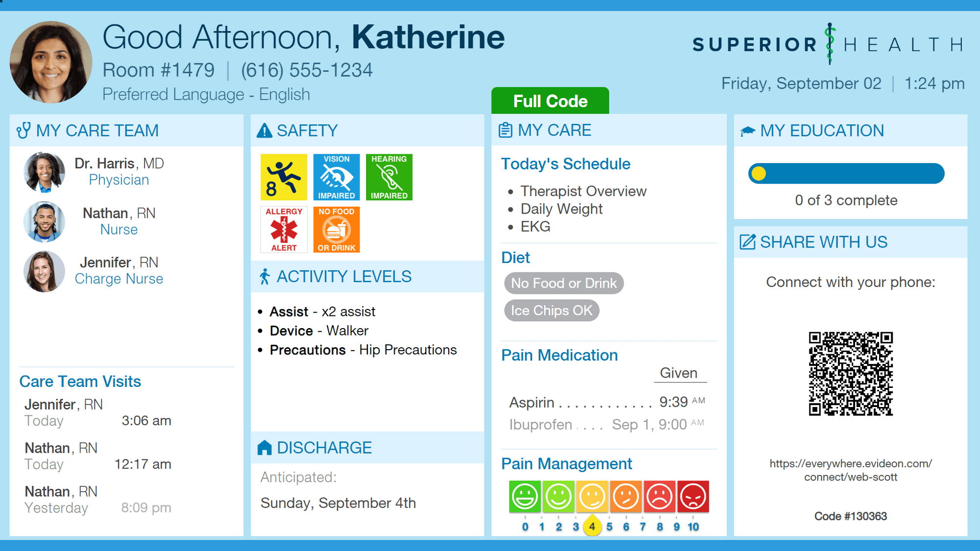Open the Allergy Alert icon
Screen dimensions: 980x551
[x=284, y=229]
